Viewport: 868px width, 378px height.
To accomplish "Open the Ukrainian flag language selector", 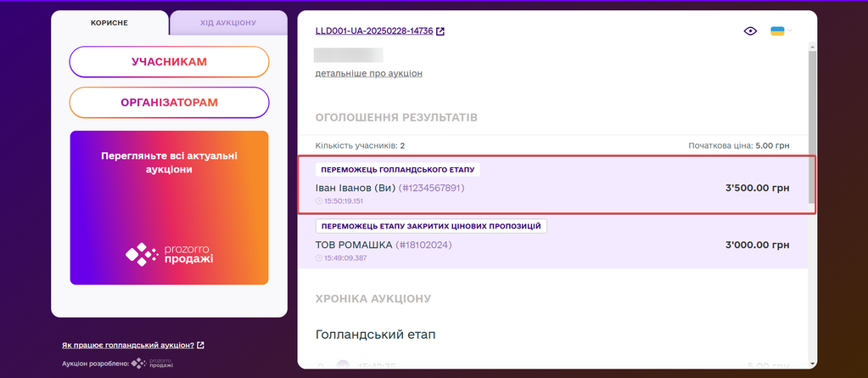I will [x=776, y=31].
